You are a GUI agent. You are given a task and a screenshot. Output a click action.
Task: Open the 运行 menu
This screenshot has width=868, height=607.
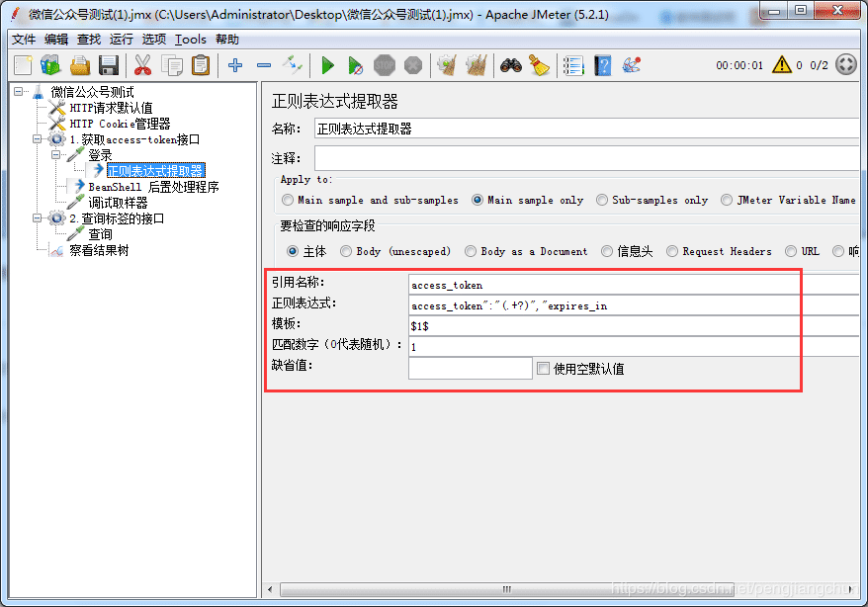(x=122, y=40)
